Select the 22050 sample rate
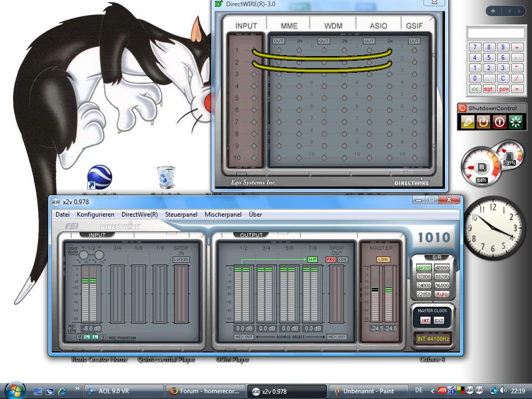The height and width of the screenshot is (399, 532). [x=424, y=294]
